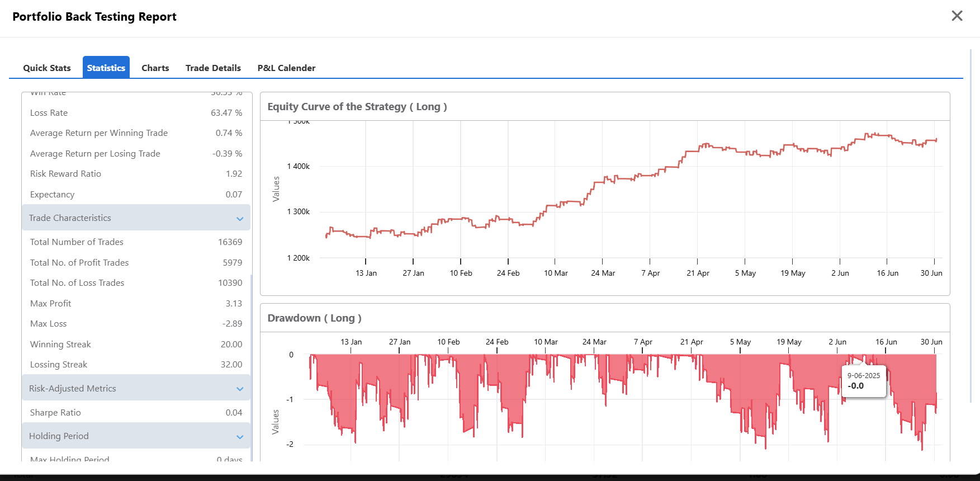This screenshot has height=481, width=980.
Task: Collapse the Holding Period chevron
Action: pos(240,437)
